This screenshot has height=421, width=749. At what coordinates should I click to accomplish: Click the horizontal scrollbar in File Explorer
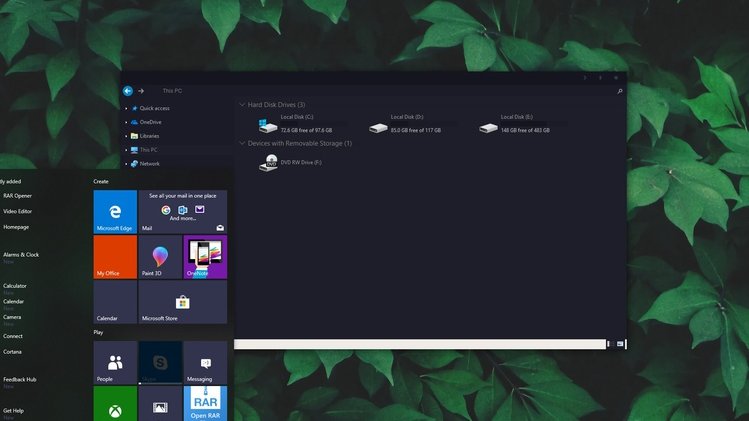pyautogui.click(x=420, y=344)
